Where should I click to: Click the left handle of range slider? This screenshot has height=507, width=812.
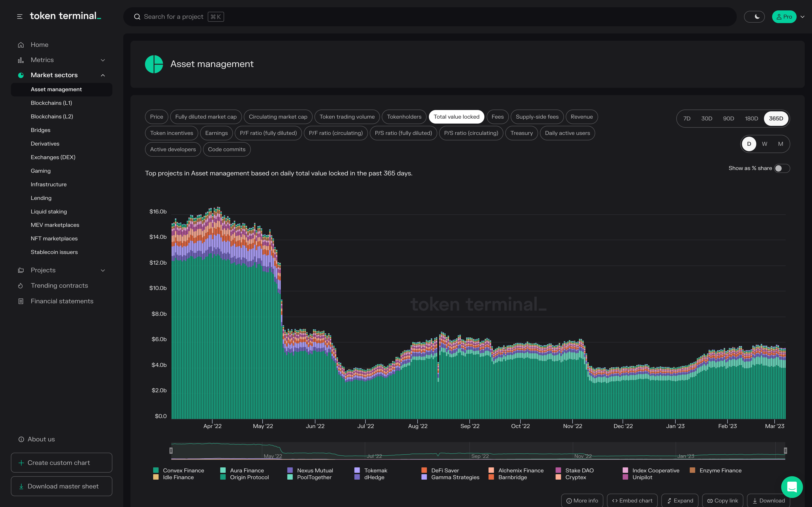pyautogui.click(x=171, y=451)
